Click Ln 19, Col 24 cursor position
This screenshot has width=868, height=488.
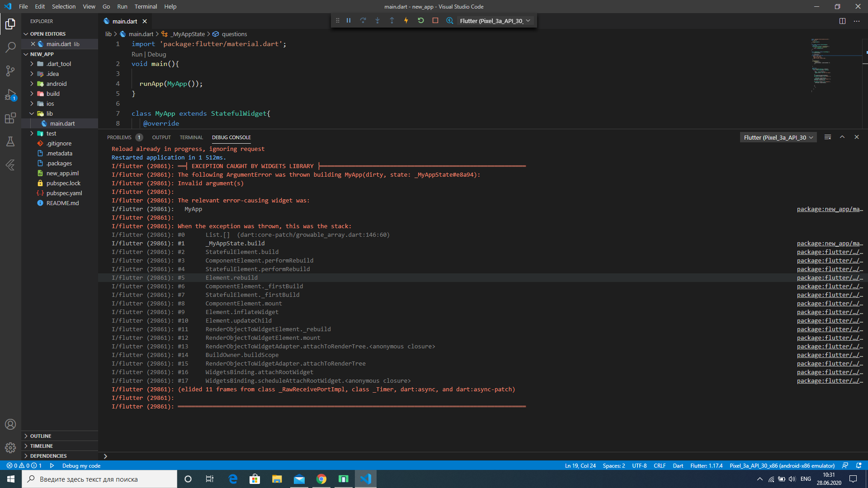(580, 465)
